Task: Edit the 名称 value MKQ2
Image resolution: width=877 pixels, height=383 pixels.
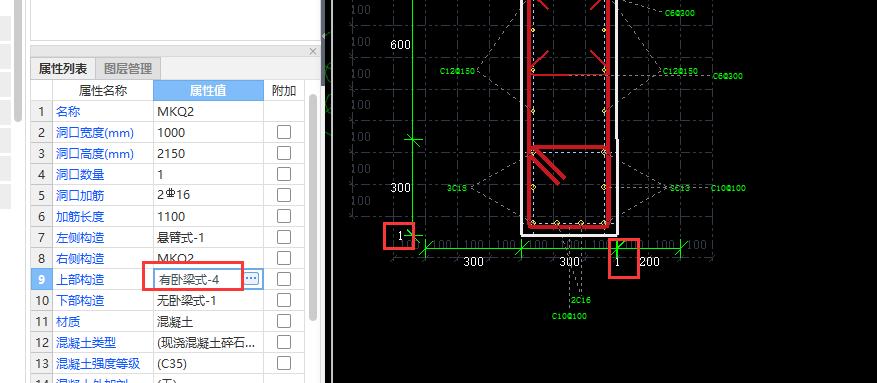Action: [x=208, y=112]
